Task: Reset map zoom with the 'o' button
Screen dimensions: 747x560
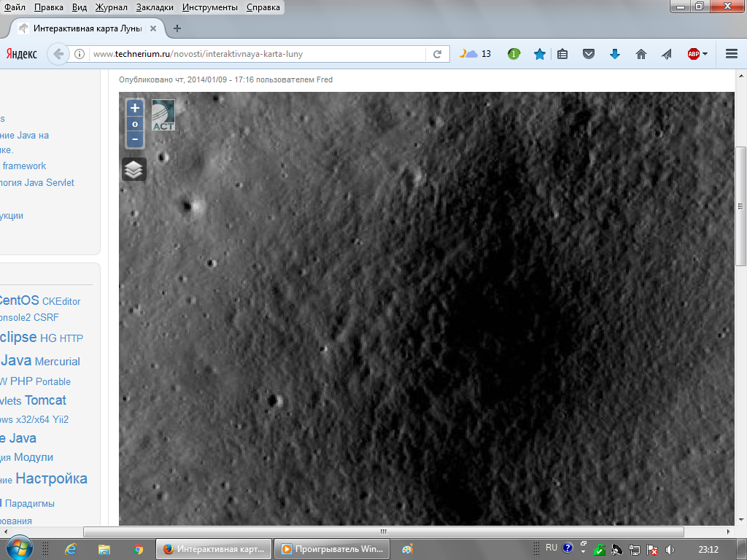Action: coord(135,124)
